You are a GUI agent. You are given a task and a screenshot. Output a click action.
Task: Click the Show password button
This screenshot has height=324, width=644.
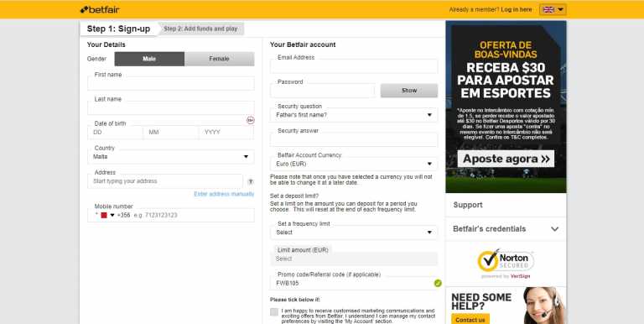[x=409, y=91]
